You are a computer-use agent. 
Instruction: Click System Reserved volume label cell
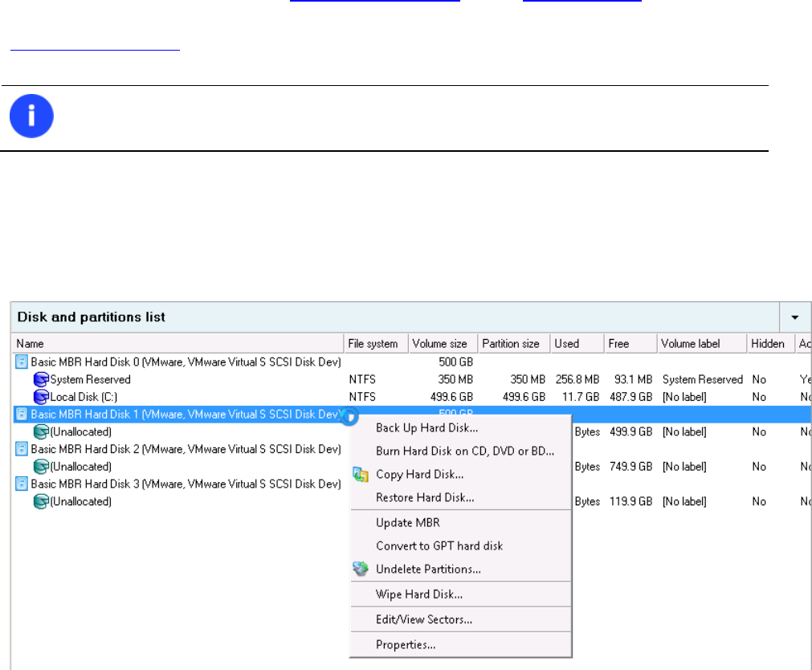702,379
